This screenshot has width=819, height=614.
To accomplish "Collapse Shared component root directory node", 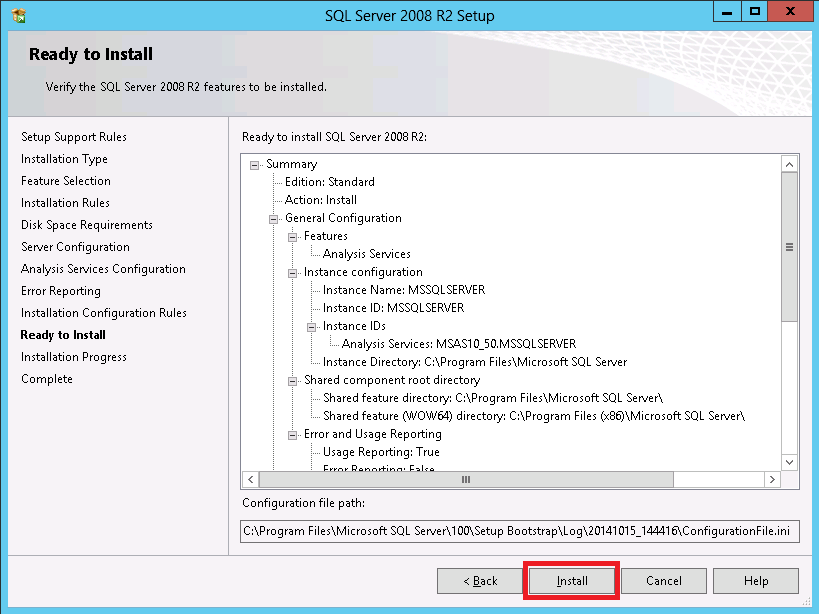I will (x=292, y=381).
